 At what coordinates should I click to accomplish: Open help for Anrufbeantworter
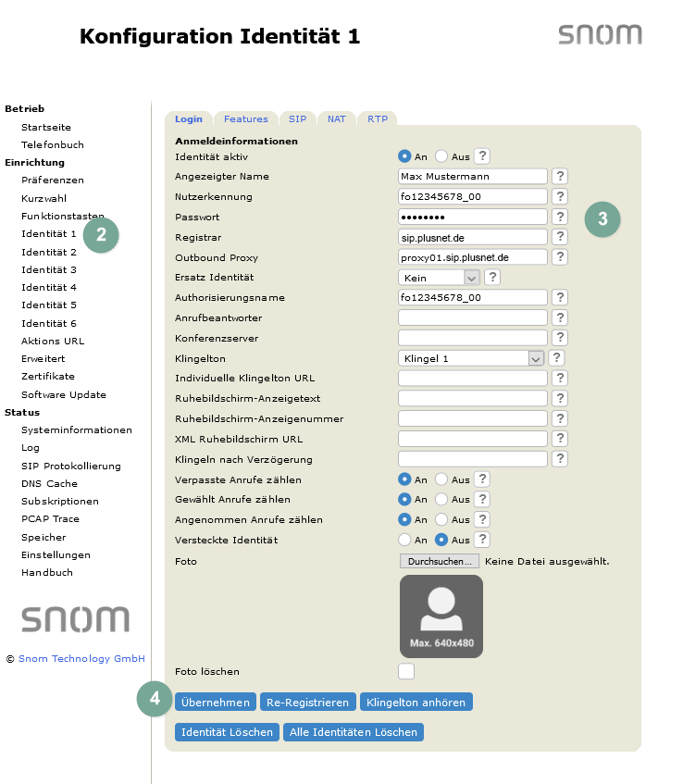click(x=560, y=317)
